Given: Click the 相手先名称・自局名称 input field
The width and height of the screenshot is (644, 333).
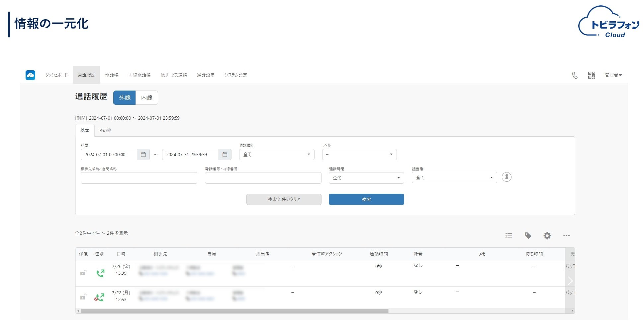Looking at the screenshot, I should point(139,178).
